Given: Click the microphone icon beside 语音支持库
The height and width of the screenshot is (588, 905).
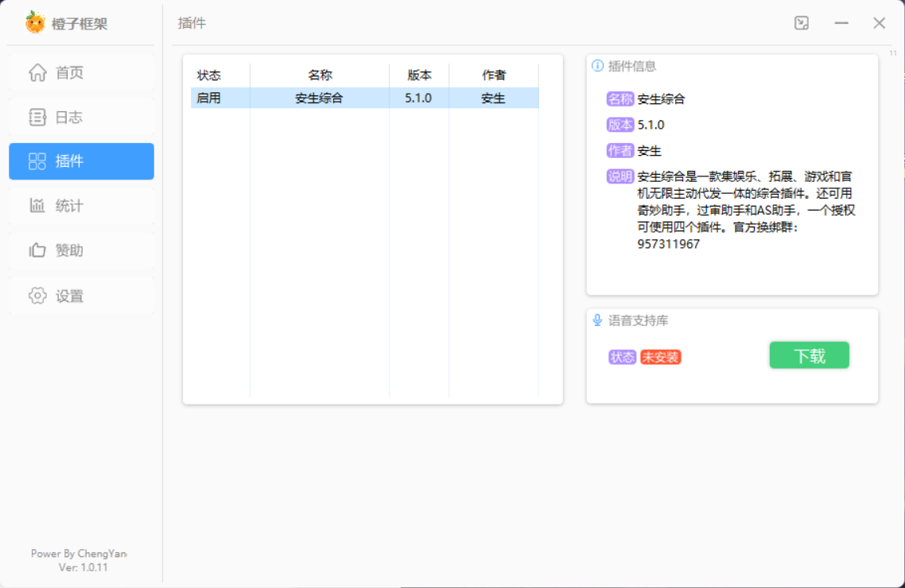Looking at the screenshot, I should [597, 320].
